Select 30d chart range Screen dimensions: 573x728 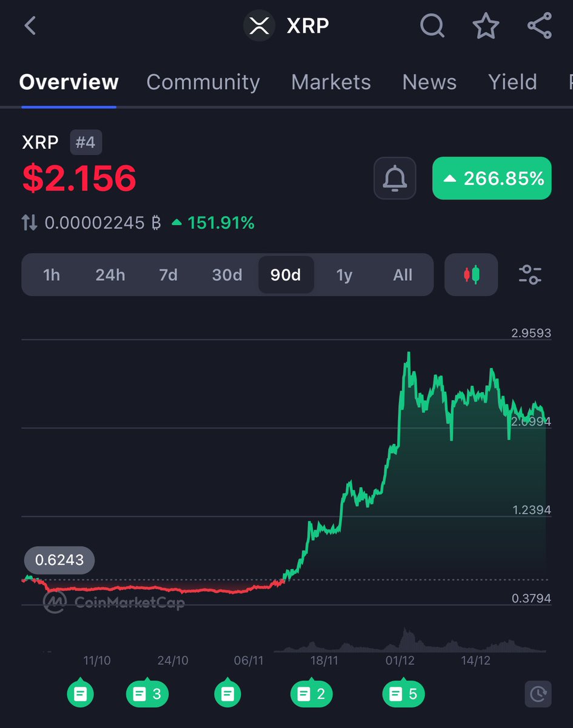pos(227,275)
